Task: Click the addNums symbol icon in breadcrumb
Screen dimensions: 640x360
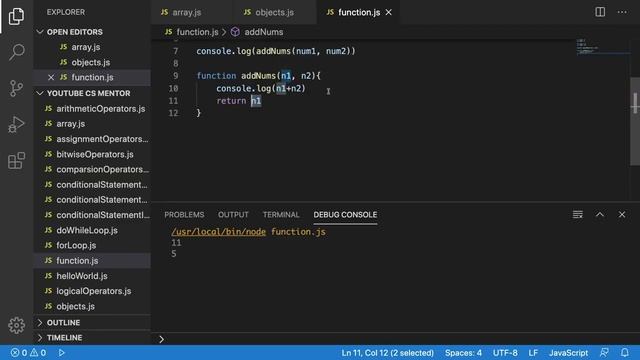Action: click(235, 32)
